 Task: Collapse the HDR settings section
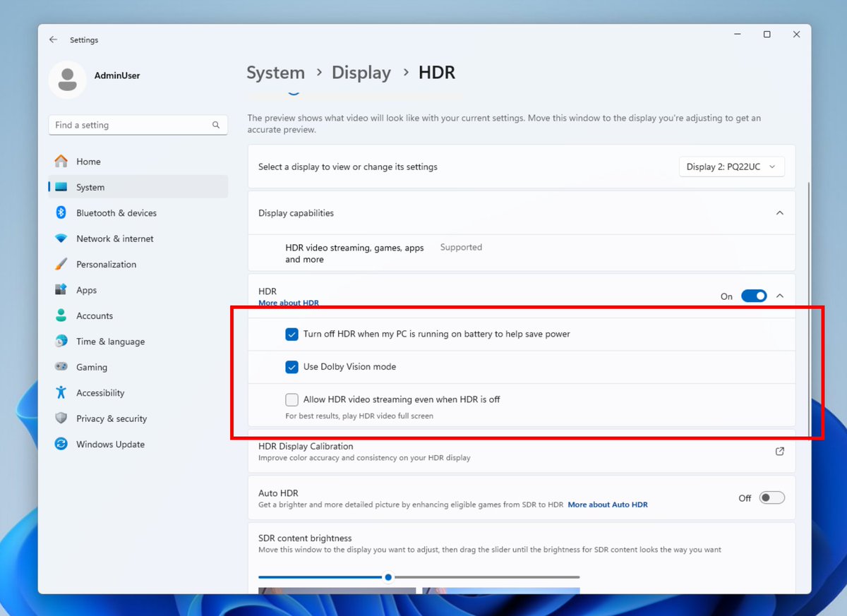(x=780, y=296)
